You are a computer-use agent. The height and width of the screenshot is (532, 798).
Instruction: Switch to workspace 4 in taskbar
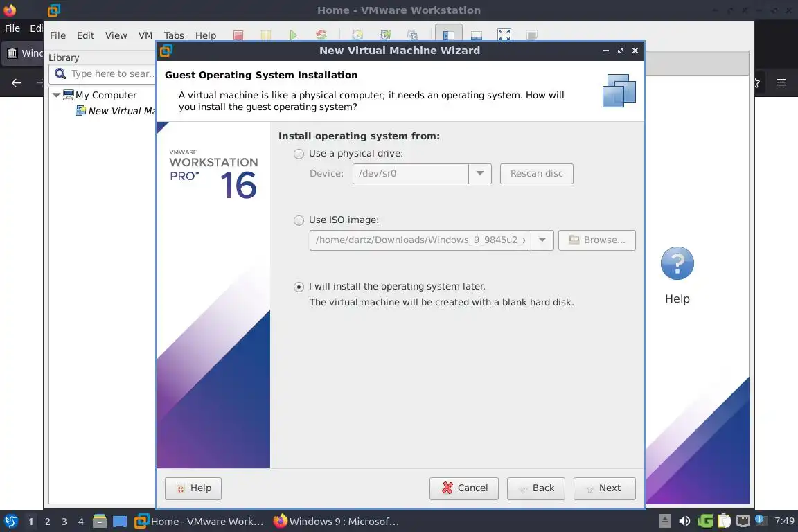tap(80, 522)
